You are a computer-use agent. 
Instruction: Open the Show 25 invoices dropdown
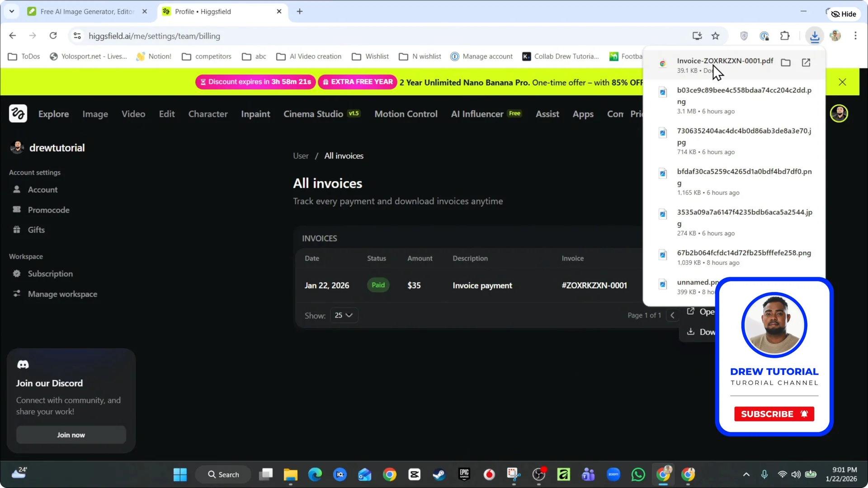coord(344,315)
